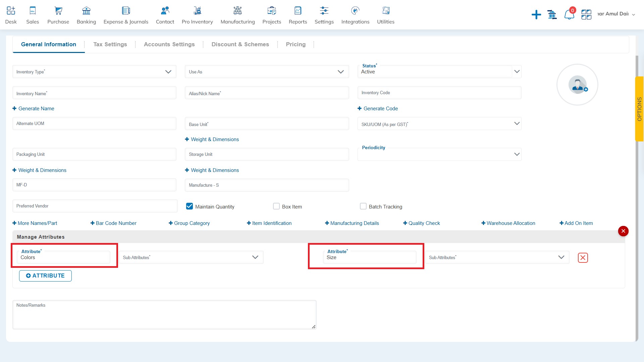Open the Integrations module icon

coord(355,11)
